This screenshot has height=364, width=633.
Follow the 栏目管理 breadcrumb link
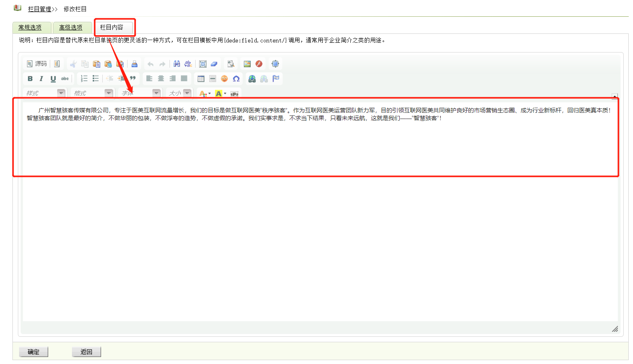40,9
